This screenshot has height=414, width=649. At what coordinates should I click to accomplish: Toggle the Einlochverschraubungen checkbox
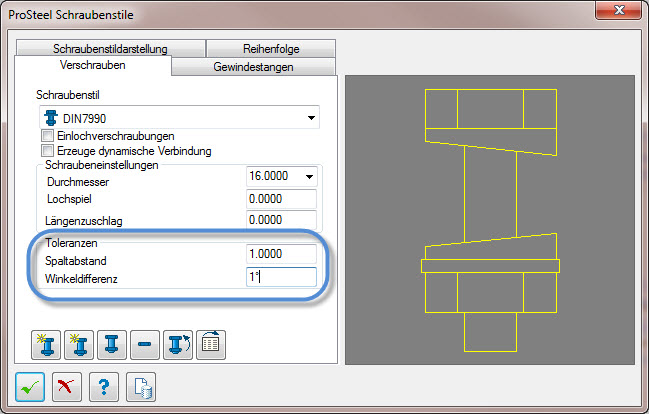click(48, 136)
